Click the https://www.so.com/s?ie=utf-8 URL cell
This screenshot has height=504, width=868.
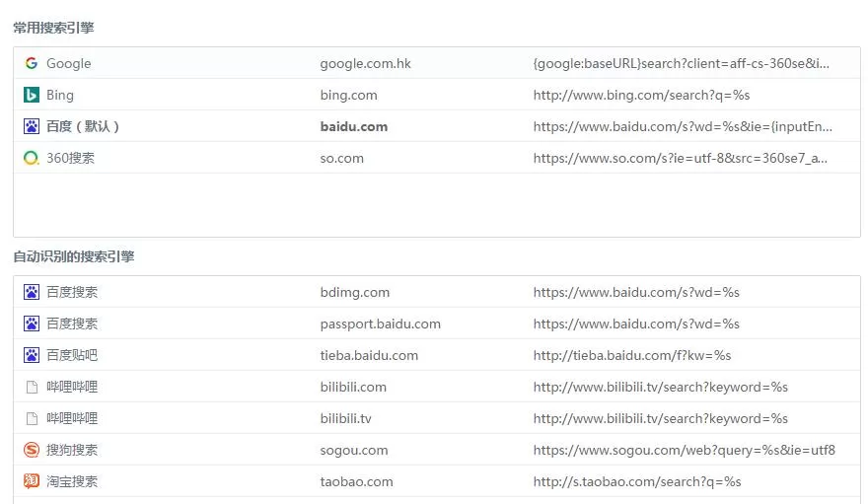[x=681, y=158]
